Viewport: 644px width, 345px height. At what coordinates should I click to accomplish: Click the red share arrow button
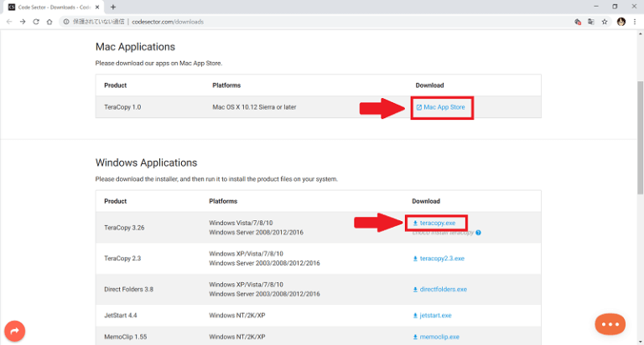point(14,331)
